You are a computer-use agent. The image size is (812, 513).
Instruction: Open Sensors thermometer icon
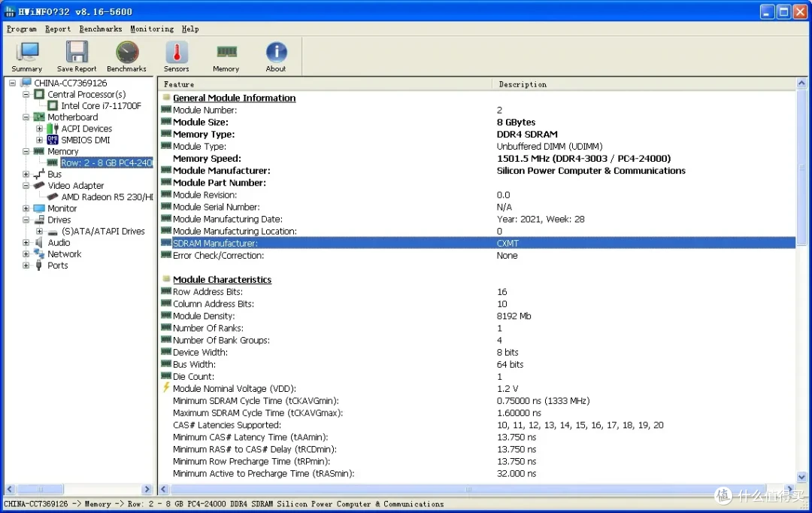177,53
